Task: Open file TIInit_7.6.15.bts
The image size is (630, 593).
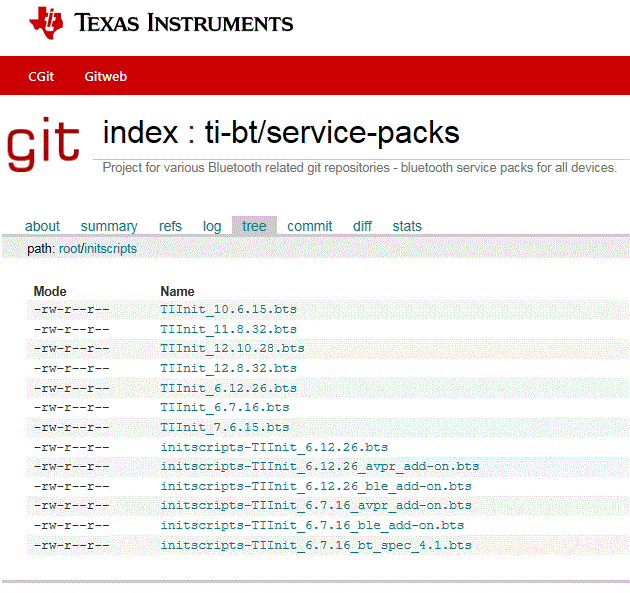Action: 225,427
